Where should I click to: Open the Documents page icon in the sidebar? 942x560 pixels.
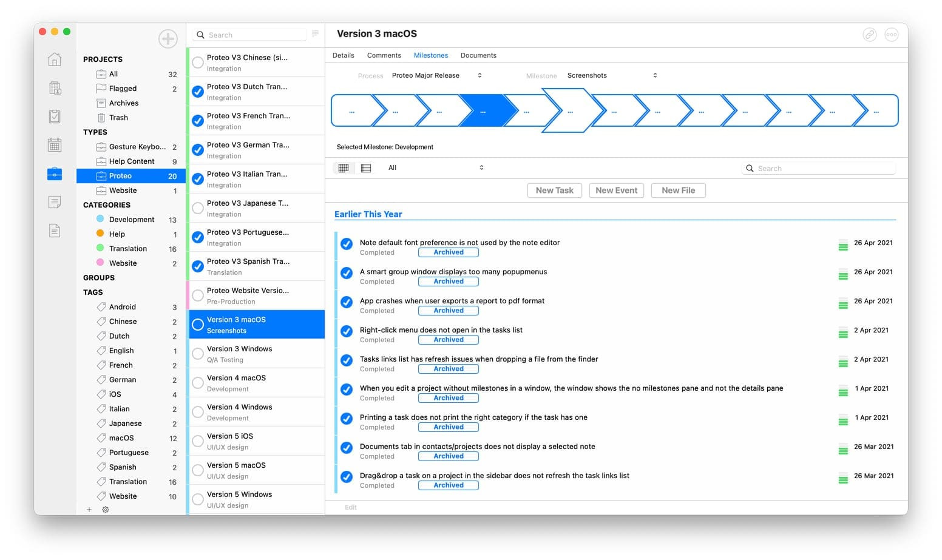(55, 231)
